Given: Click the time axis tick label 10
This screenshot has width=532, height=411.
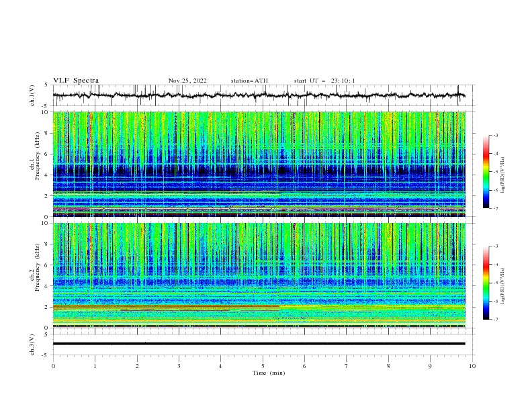Looking at the screenshot, I should coord(472,366).
